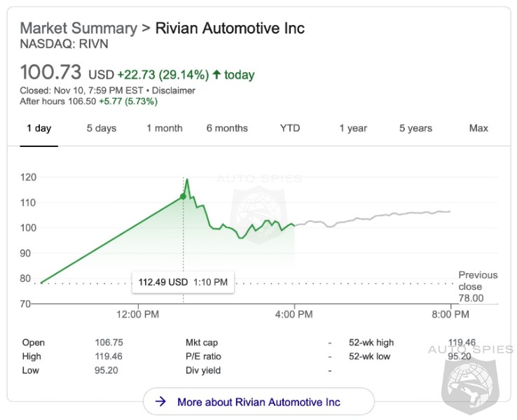Select the Max range tab

(x=478, y=128)
